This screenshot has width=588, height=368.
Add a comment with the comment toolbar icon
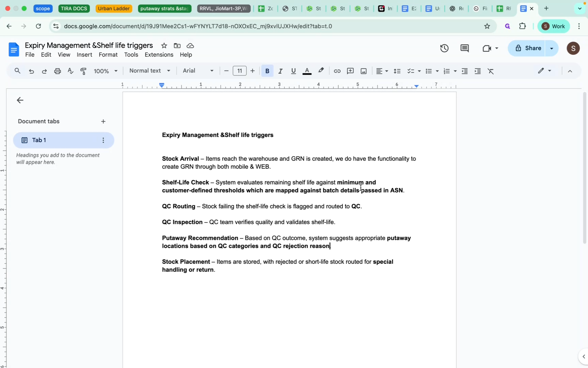click(350, 71)
